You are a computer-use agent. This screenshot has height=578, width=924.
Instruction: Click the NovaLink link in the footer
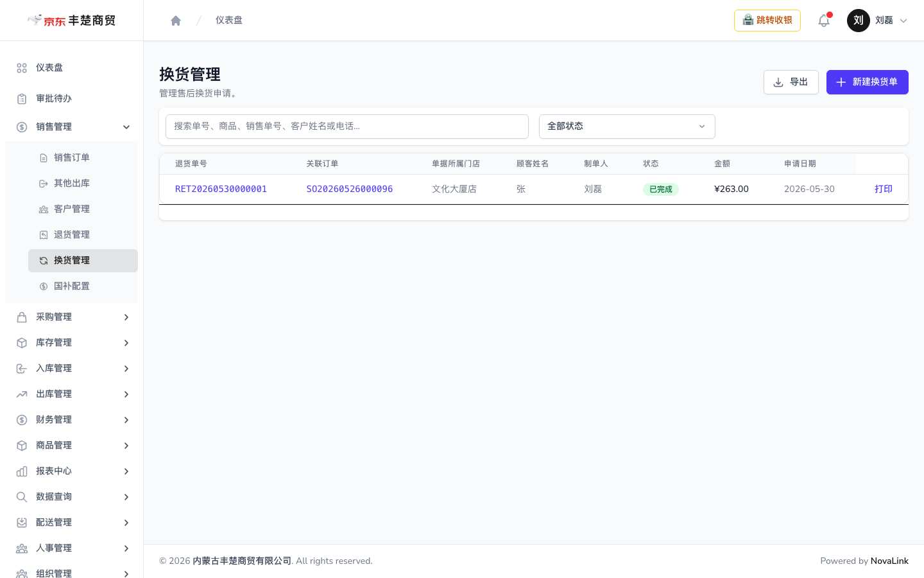(x=889, y=561)
